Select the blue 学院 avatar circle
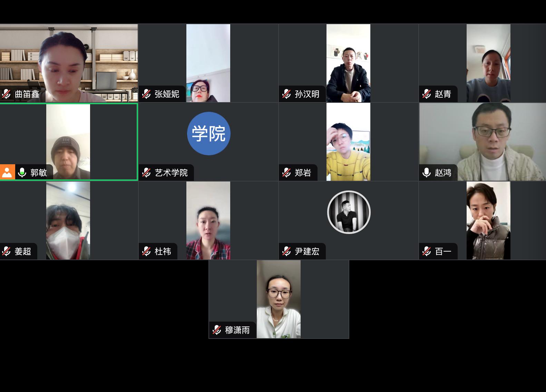Viewport: 546px width, 392px height. coord(208,134)
